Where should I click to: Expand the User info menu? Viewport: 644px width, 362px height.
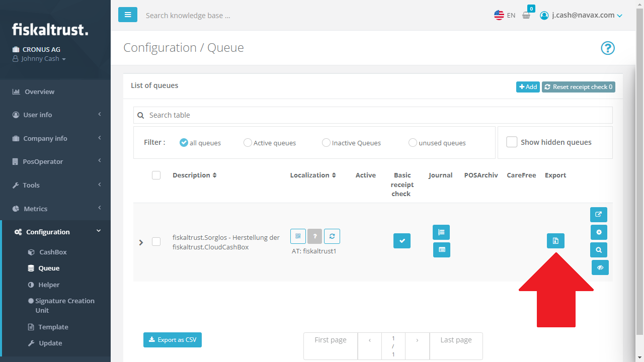(x=55, y=115)
